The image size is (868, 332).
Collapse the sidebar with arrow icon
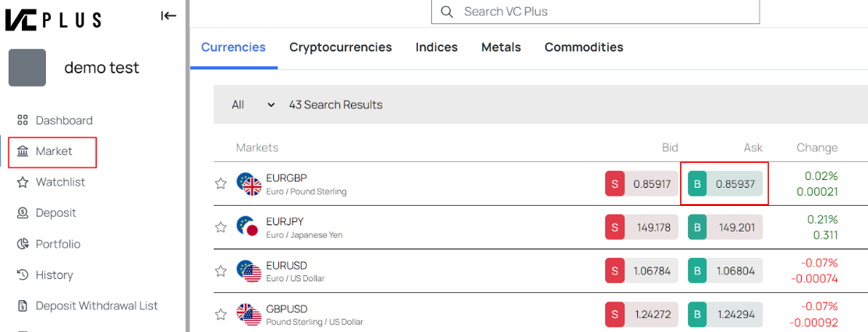[168, 16]
